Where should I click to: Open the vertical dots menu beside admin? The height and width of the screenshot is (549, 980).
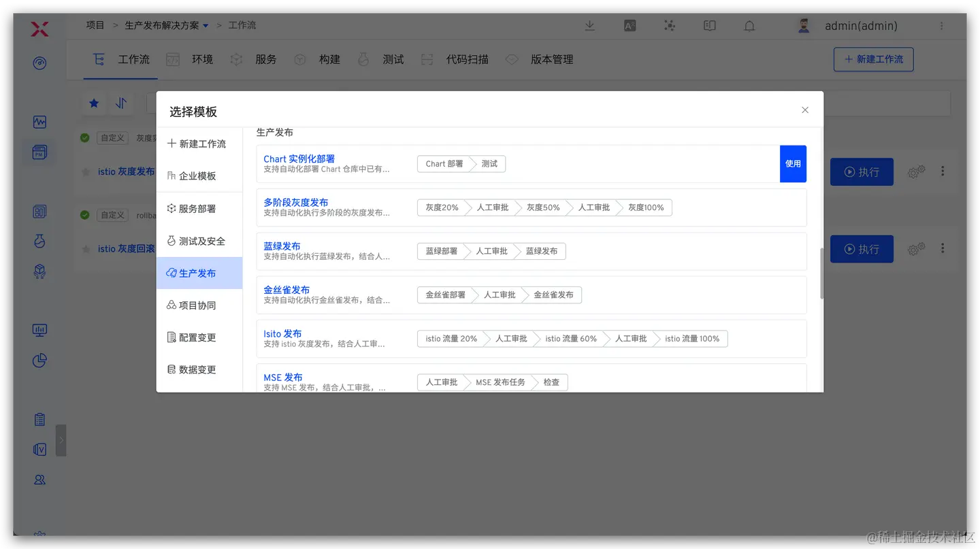[942, 26]
